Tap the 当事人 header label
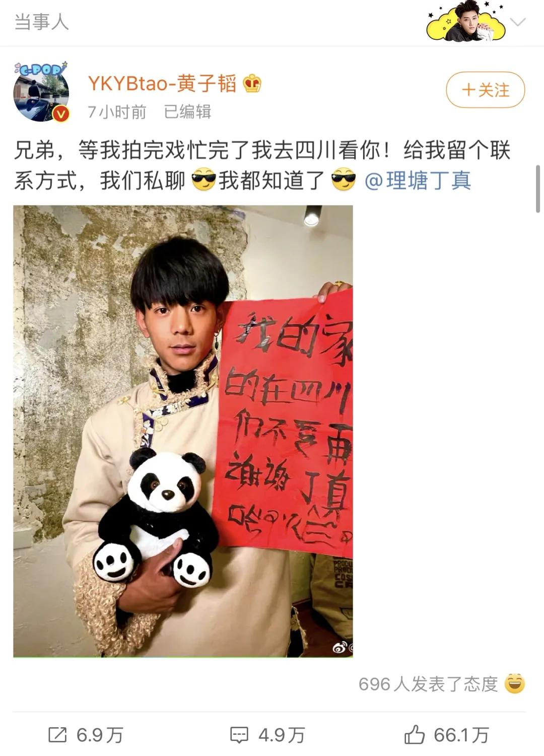This screenshot has height=756, width=544. click(x=41, y=22)
